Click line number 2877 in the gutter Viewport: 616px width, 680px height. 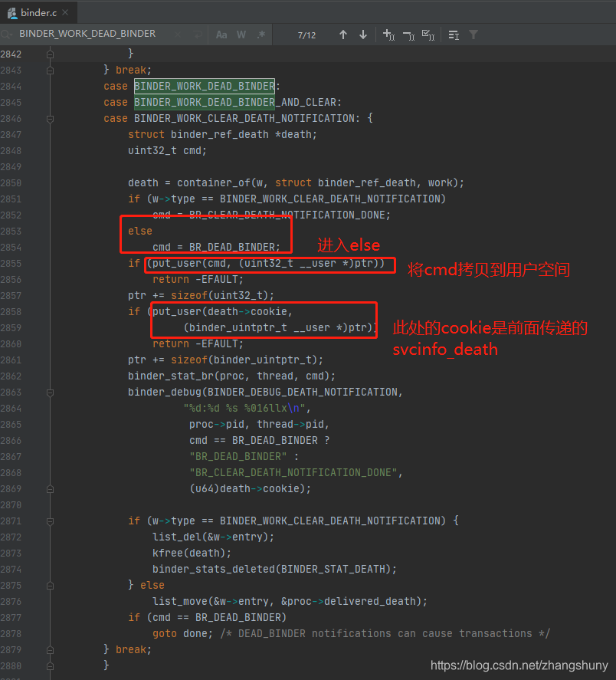[x=11, y=618]
